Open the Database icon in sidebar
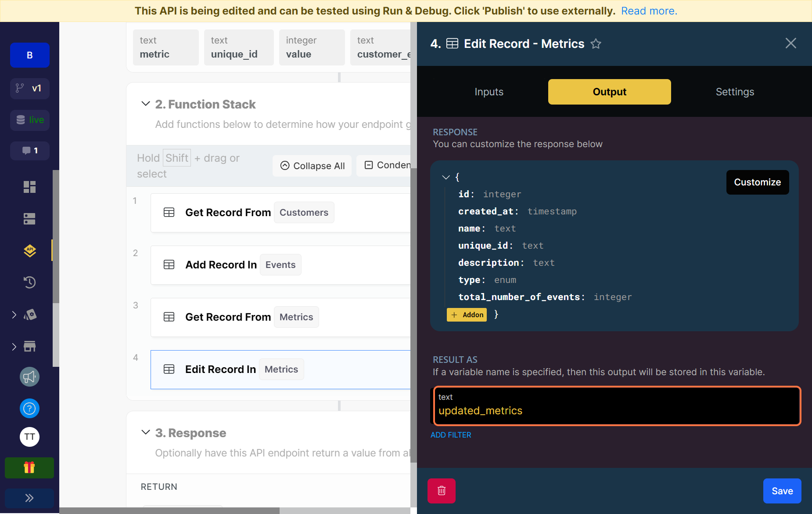The image size is (812, 514). point(29,219)
